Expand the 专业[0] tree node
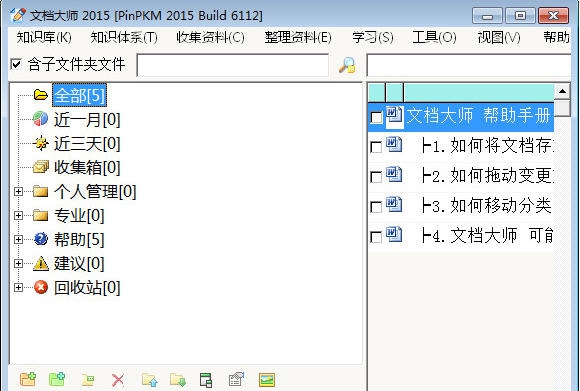Image resolution: width=580 pixels, height=391 pixels. [18, 215]
